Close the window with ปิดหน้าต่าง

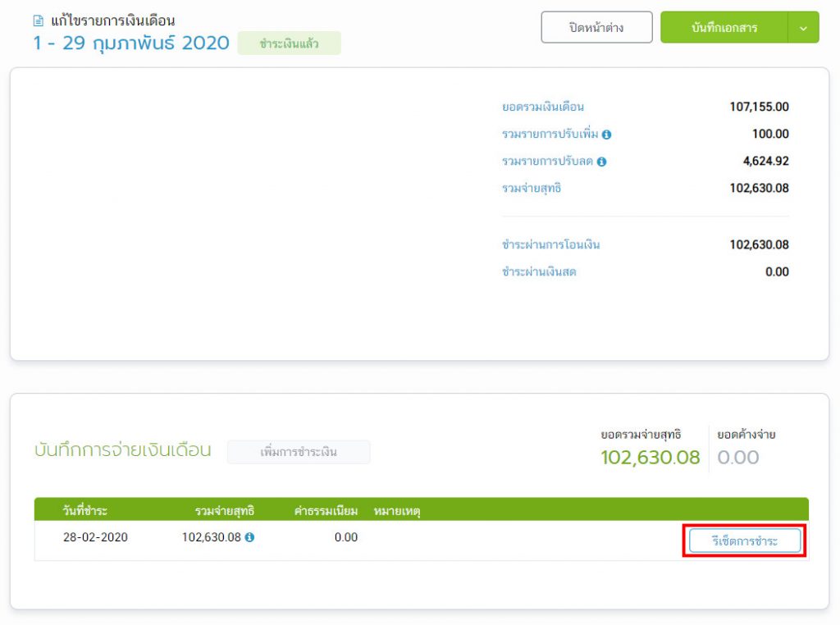pos(596,28)
